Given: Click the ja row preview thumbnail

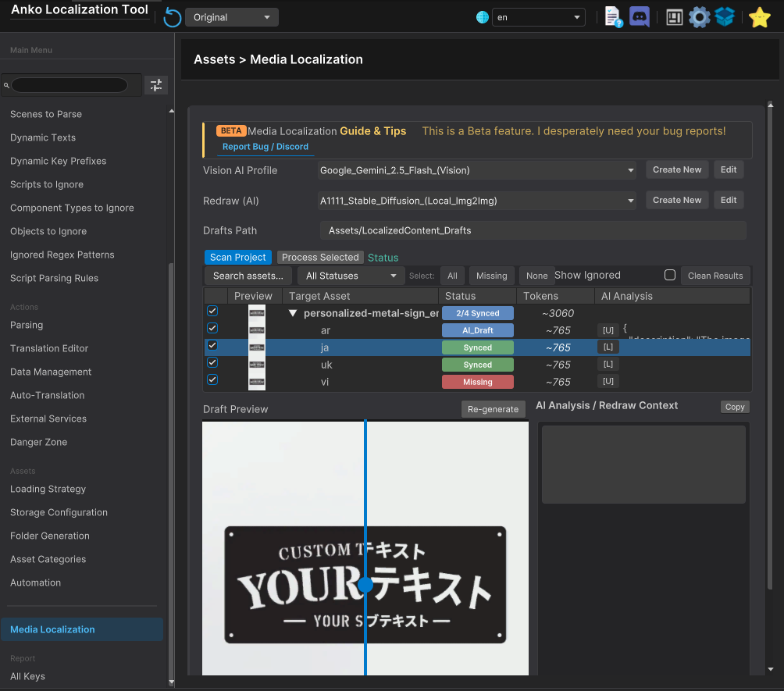Looking at the screenshot, I should point(257,347).
